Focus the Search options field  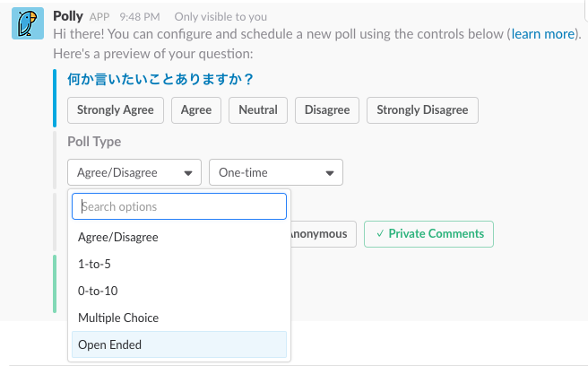click(179, 206)
